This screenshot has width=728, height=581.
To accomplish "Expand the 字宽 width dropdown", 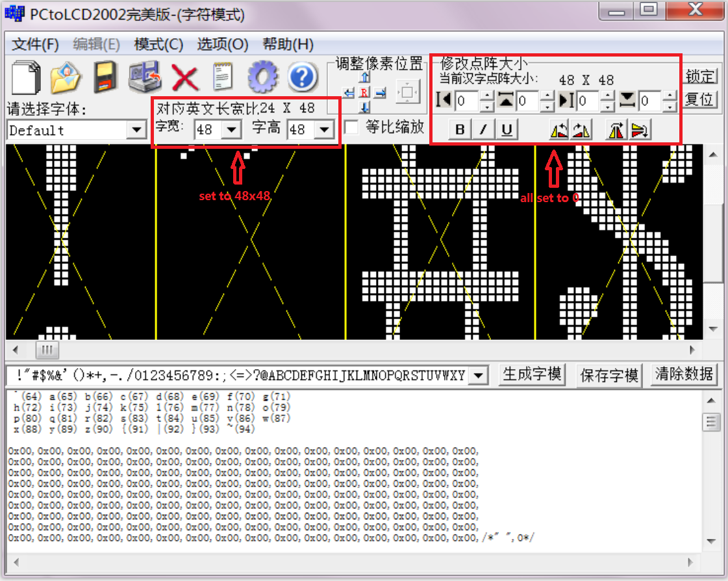I will tap(231, 130).
